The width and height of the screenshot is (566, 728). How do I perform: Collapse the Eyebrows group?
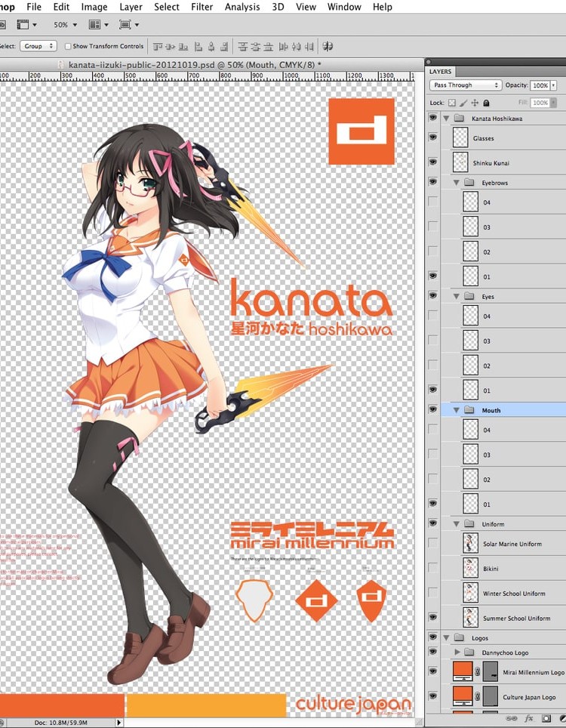coord(456,183)
